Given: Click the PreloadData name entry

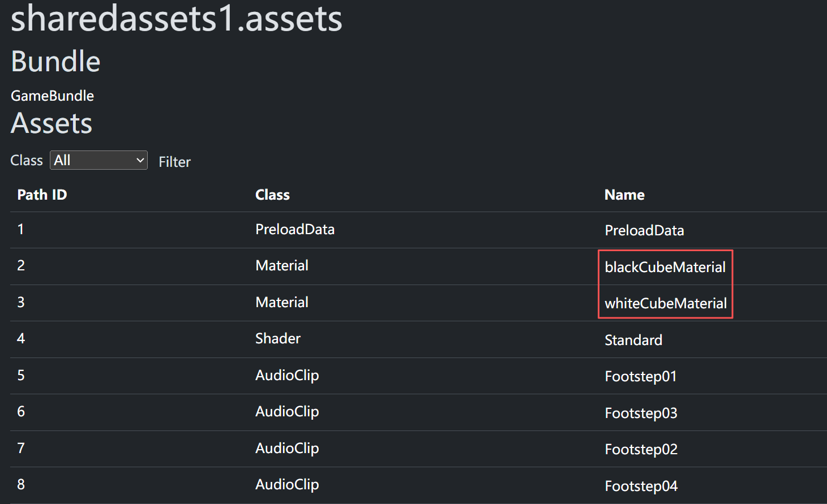Looking at the screenshot, I should click(x=644, y=231).
